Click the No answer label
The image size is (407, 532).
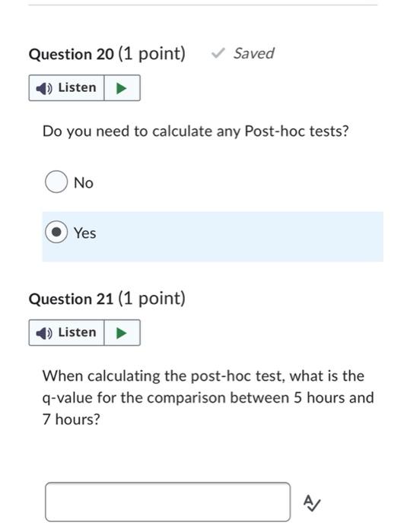pos(84,183)
